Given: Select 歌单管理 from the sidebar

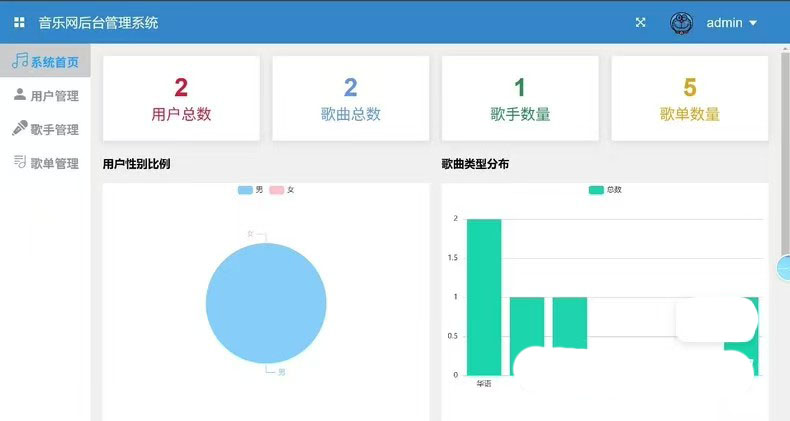Looking at the screenshot, I should tap(54, 164).
